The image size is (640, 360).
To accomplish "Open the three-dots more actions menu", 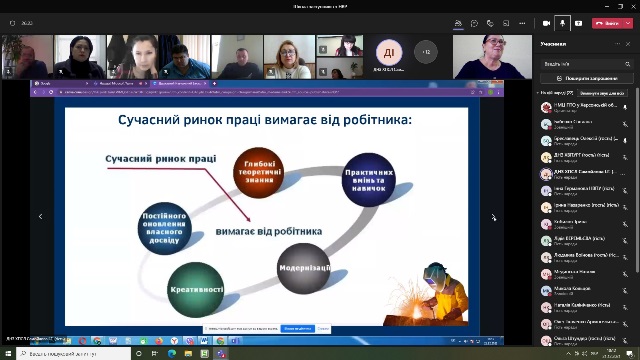I will (x=522, y=23).
